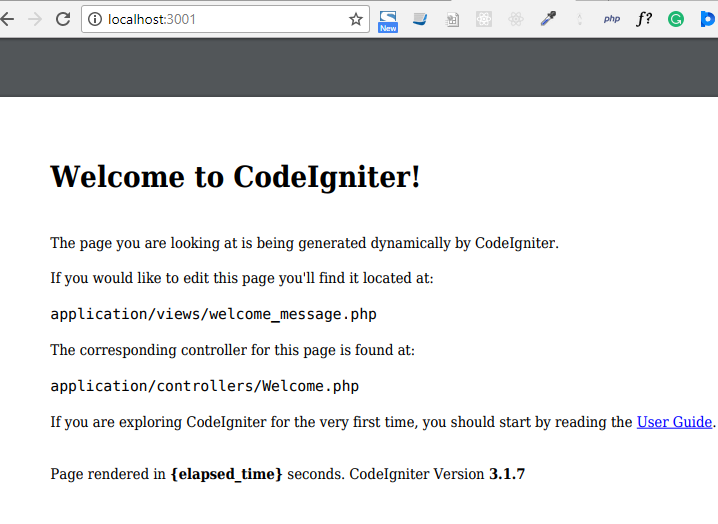Click the path 'application/controllers/Welcome.php'
Viewport: 718px width, 524px height.
(x=205, y=386)
